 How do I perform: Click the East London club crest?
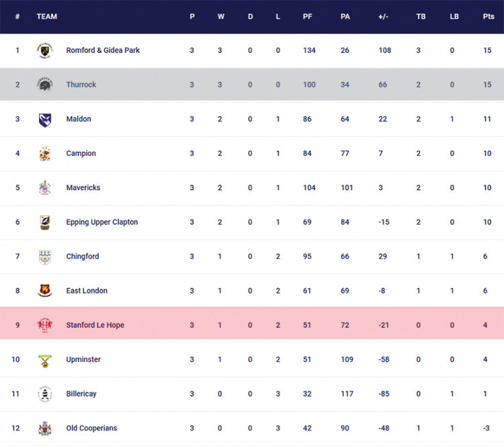pyautogui.click(x=45, y=291)
